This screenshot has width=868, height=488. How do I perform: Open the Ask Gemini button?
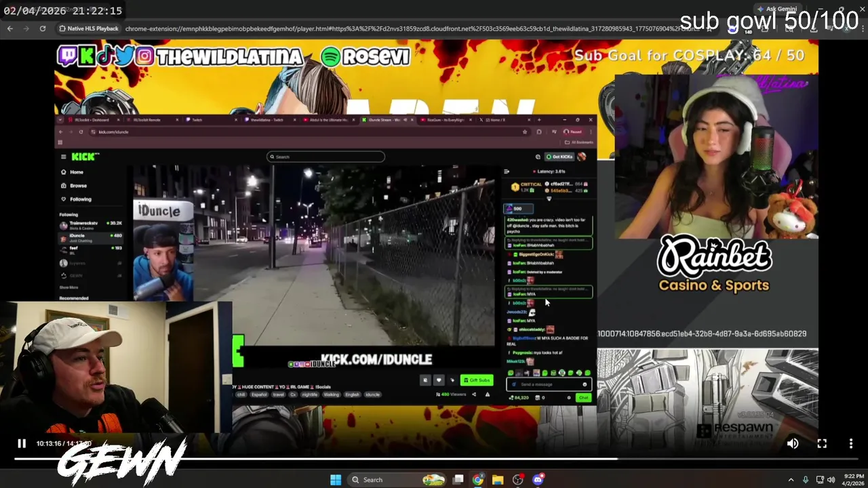tap(777, 9)
